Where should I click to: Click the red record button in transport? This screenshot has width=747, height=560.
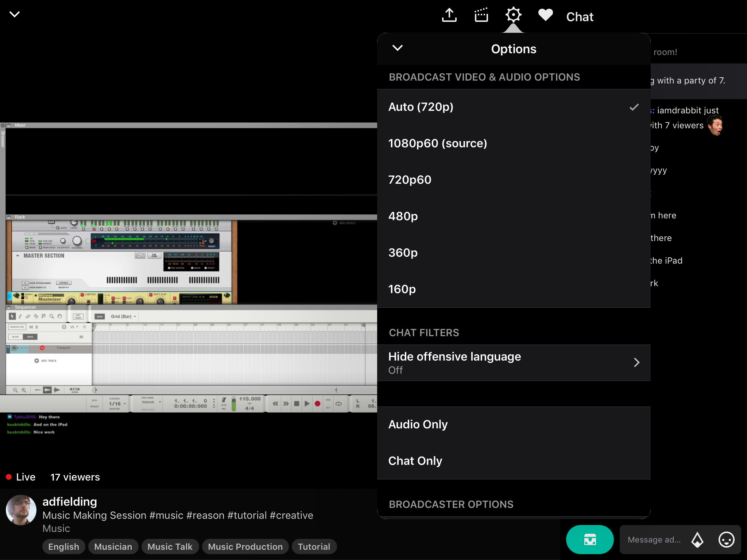(317, 404)
